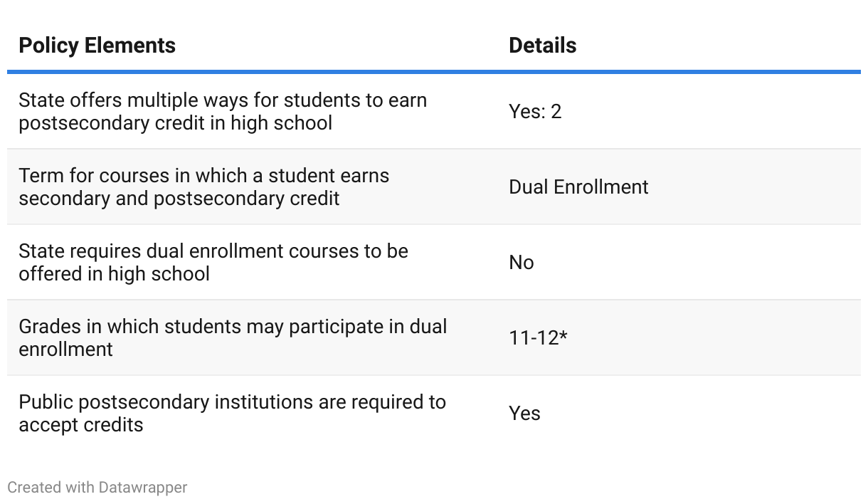Click the 'Yes' value for accepting credits
868x504 pixels.
coord(524,414)
